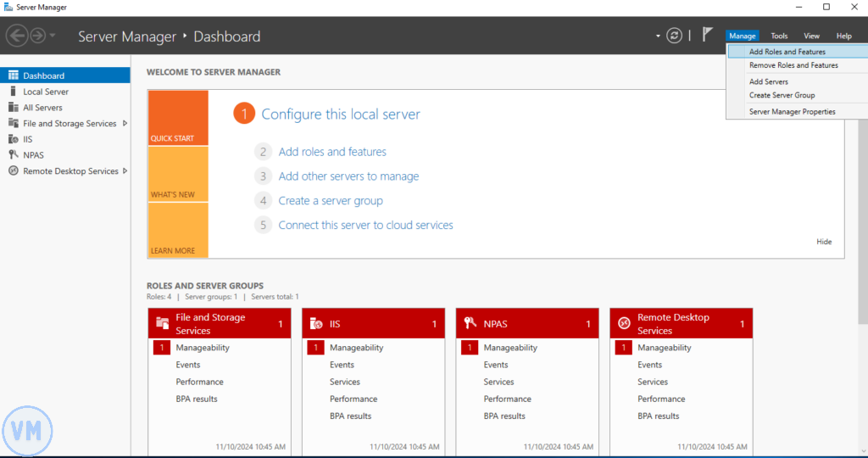Viewport: 868px width, 458px height.
Task: Click the NPAS key icon in tile
Action: tap(470, 324)
